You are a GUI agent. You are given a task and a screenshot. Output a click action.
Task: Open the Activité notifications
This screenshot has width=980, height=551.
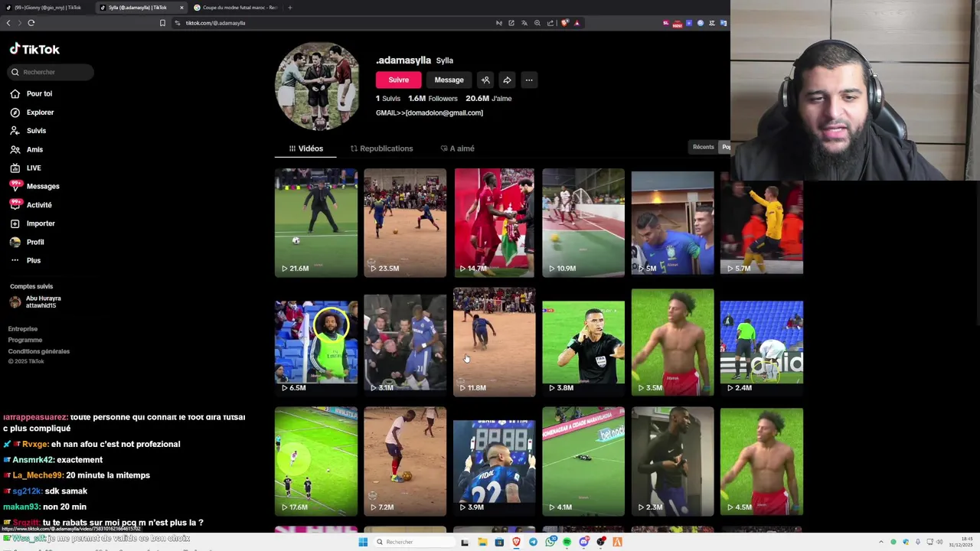[31, 205]
